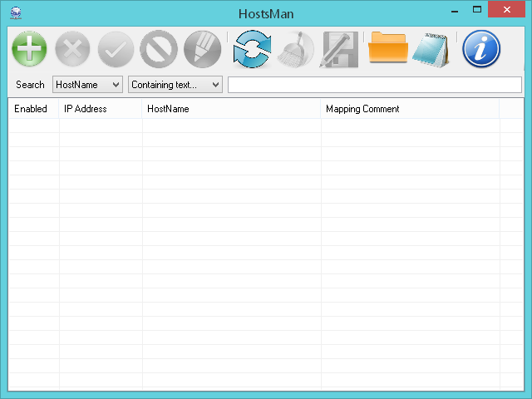Click the blue information icon
532x399 pixels.
point(481,49)
